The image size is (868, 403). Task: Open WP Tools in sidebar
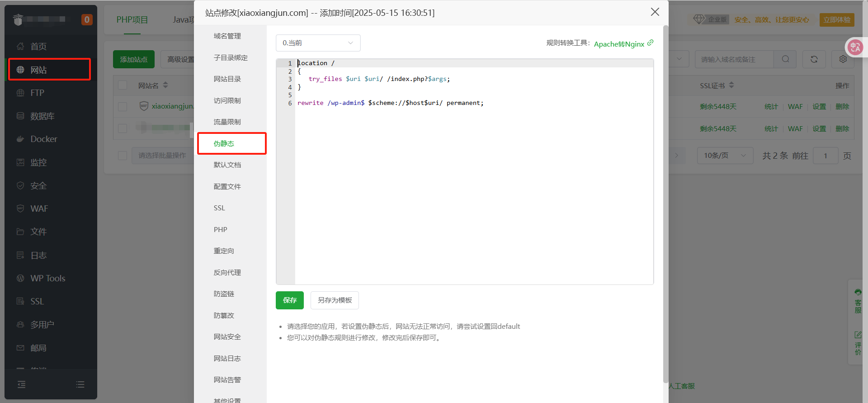pyautogui.click(x=47, y=279)
